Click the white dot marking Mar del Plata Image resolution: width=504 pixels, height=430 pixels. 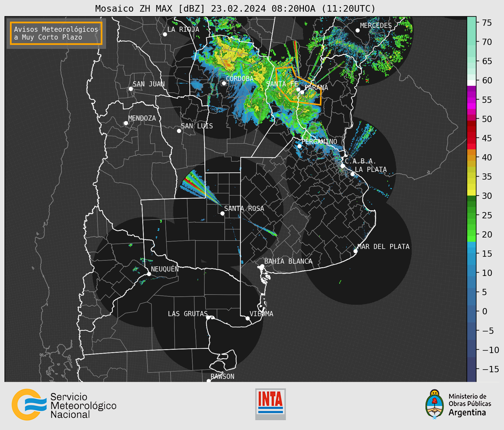click(x=356, y=251)
